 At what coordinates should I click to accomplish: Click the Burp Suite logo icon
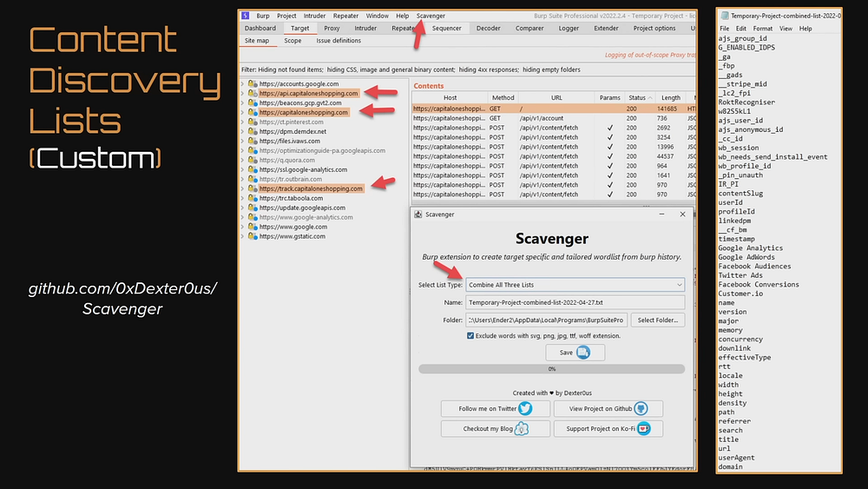pos(246,16)
